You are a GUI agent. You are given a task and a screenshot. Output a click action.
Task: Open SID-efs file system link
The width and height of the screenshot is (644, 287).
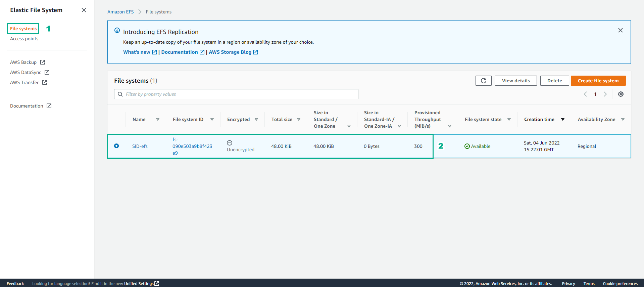pyautogui.click(x=140, y=146)
